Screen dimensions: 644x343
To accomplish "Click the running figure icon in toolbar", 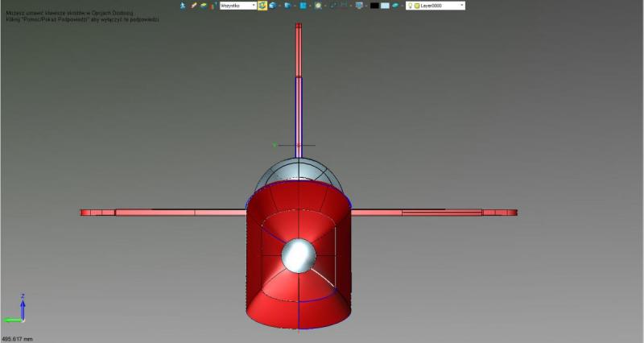I will pyautogui.click(x=183, y=6).
